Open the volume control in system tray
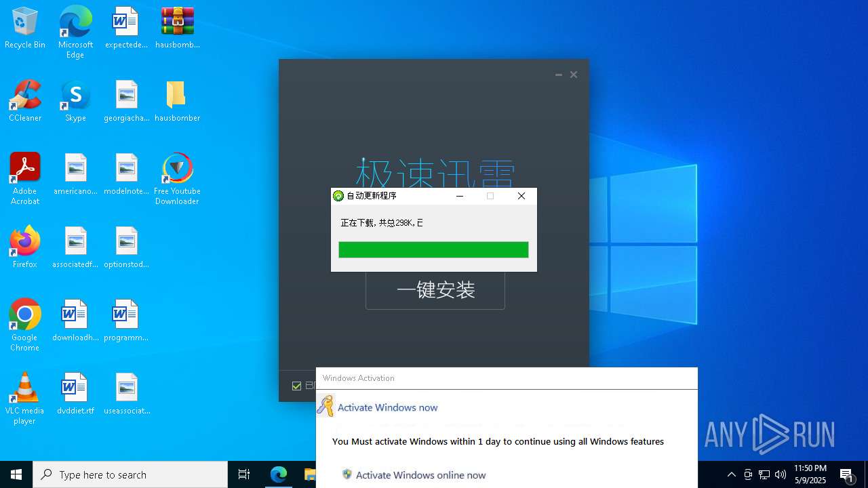The height and width of the screenshot is (488, 868). (x=781, y=474)
